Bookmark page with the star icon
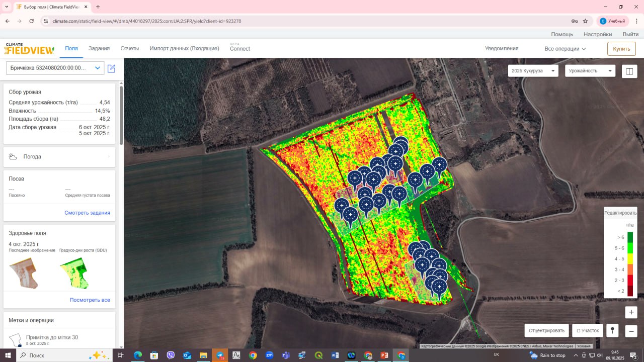Screen dimensions: 644x362 pyautogui.click(x=585, y=21)
